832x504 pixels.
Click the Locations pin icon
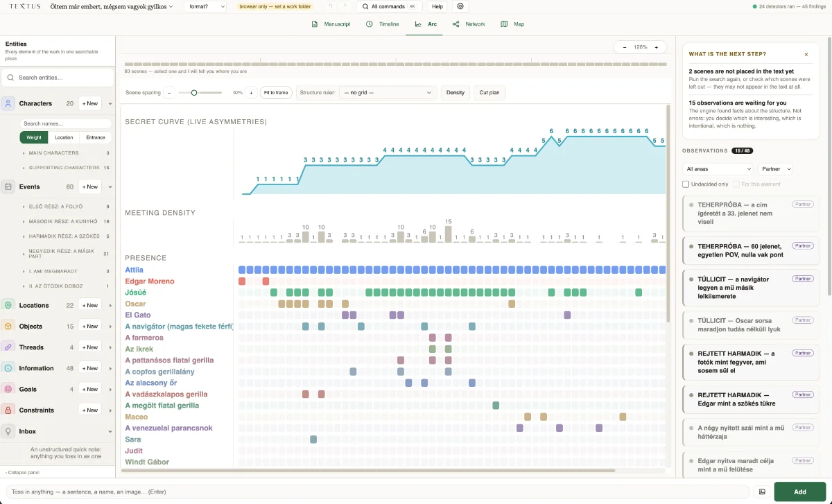click(x=8, y=305)
